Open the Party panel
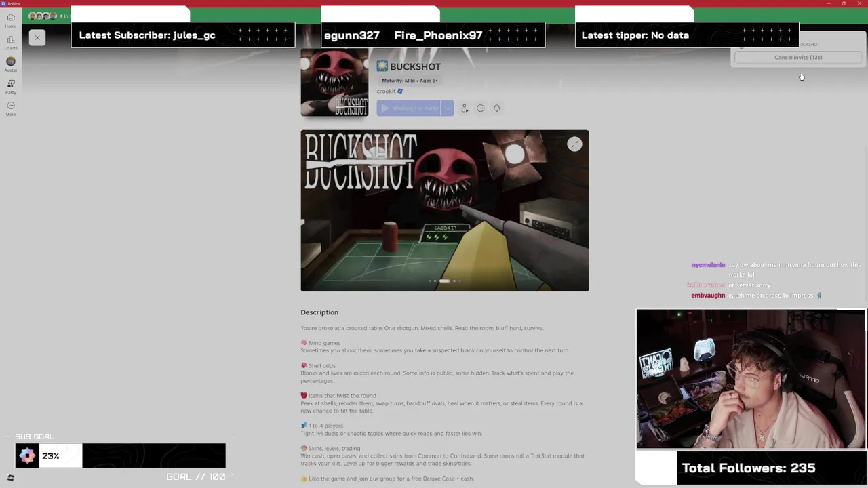The width and height of the screenshot is (868, 488). coord(11,87)
